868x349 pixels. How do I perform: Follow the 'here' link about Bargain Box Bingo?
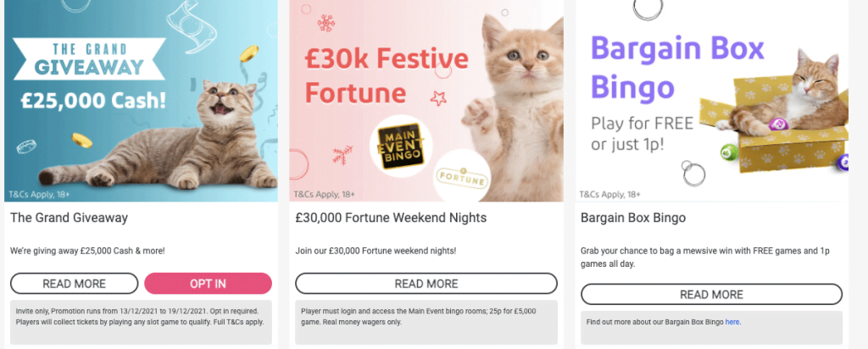[x=732, y=322]
